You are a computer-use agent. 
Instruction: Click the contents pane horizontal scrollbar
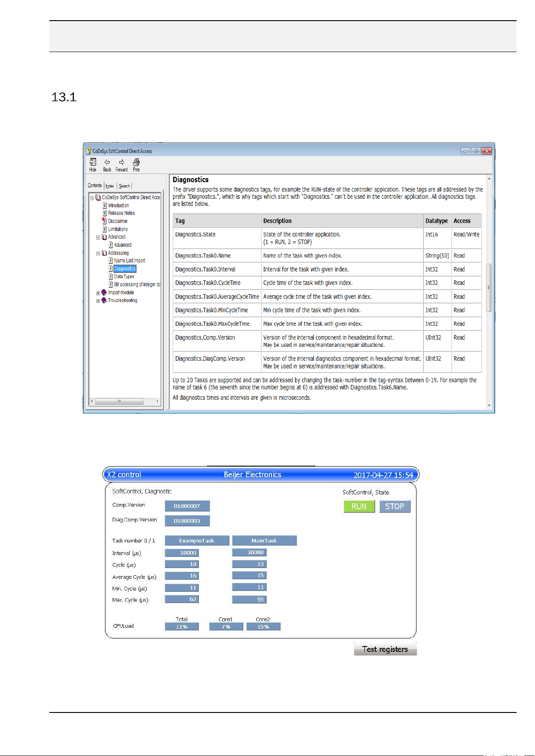click(x=119, y=401)
